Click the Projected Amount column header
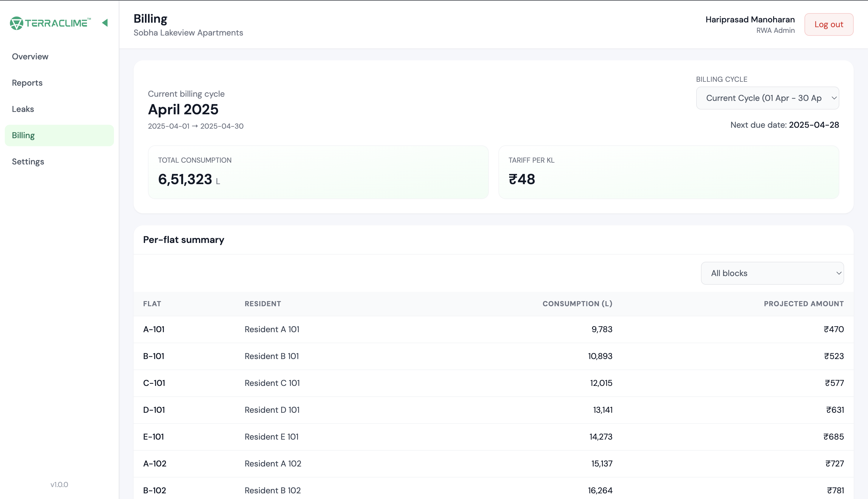The image size is (868, 499). [804, 304]
